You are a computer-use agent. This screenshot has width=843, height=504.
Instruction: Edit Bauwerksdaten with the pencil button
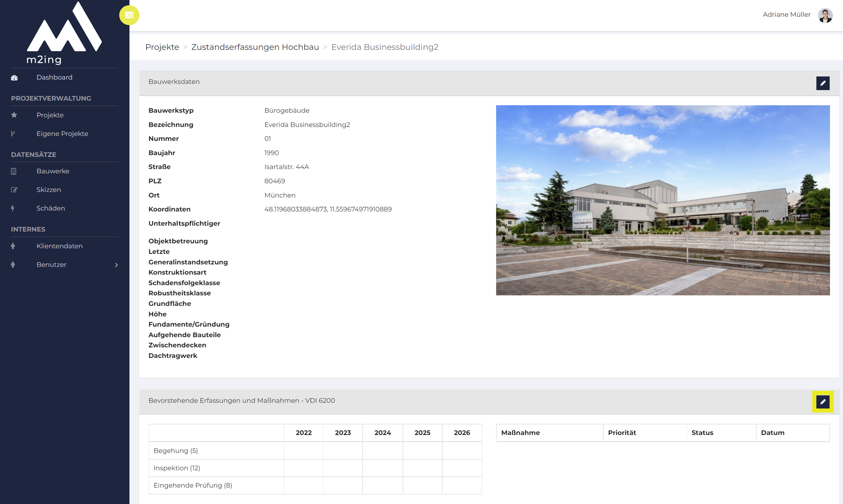pyautogui.click(x=823, y=83)
